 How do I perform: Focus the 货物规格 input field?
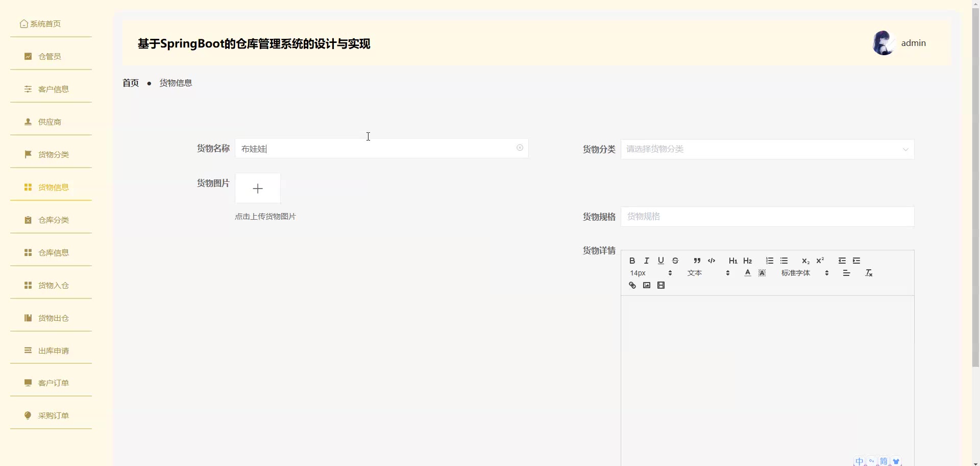[767, 217]
